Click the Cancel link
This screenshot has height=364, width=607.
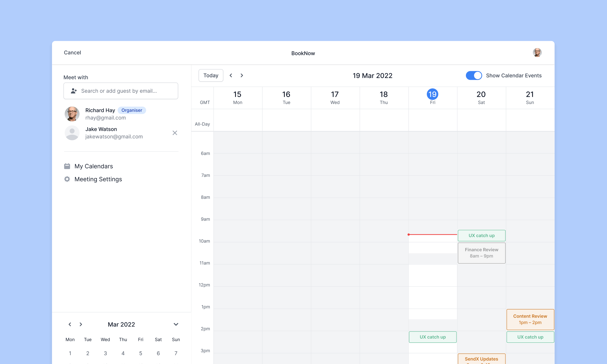coord(72,52)
